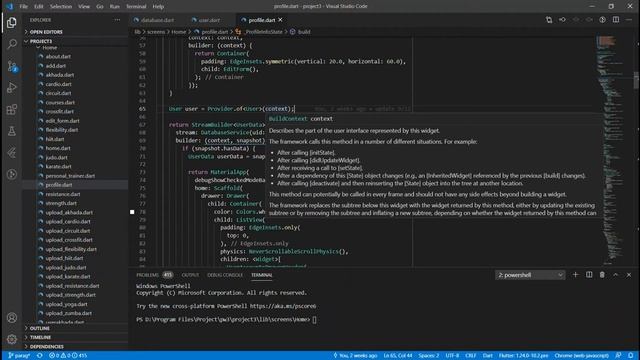Create a new terminal with plus icon
The width and height of the screenshot is (640, 360).
(576, 275)
